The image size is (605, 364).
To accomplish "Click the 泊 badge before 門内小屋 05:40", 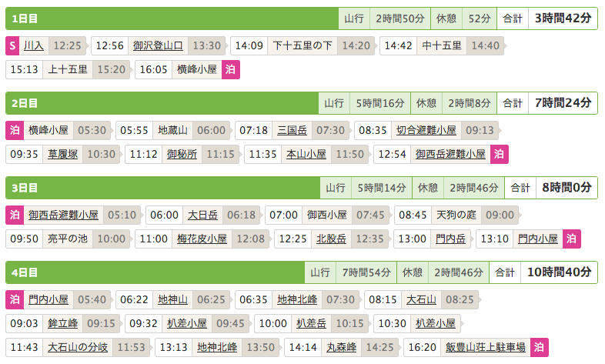I will (15, 299).
